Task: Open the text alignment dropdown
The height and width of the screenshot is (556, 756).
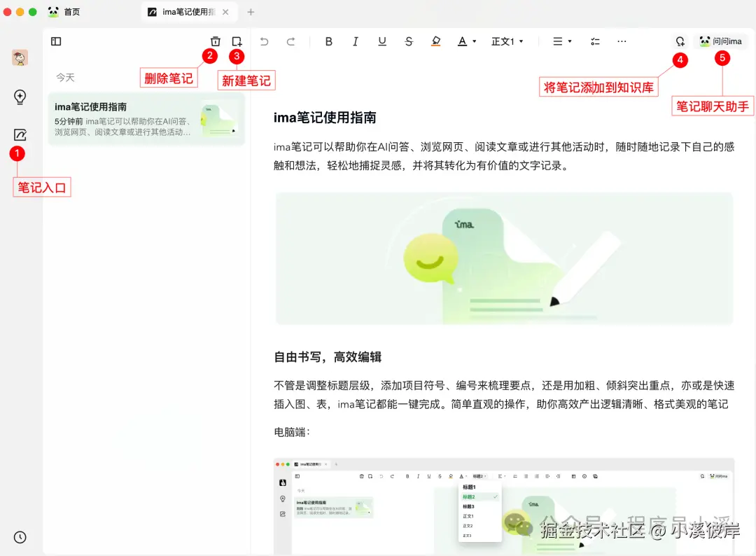Action: (x=562, y=41)
